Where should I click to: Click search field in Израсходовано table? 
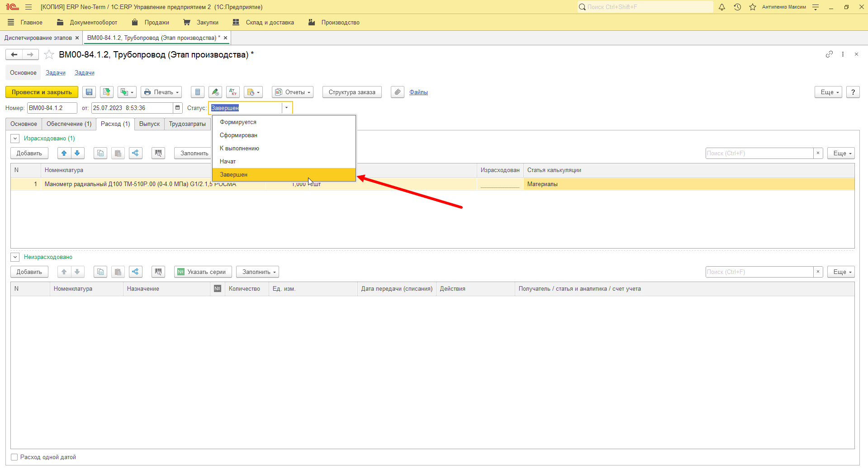759,153
